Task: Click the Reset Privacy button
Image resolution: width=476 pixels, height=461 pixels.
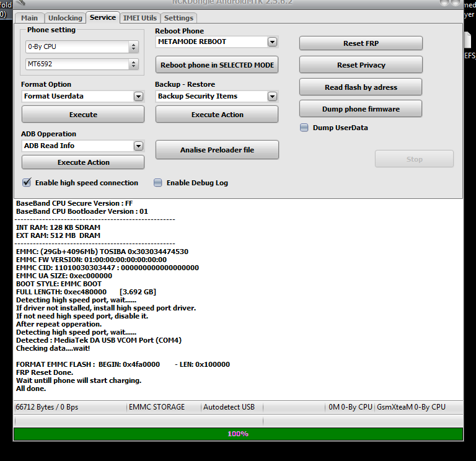Action: pos(361,65)
